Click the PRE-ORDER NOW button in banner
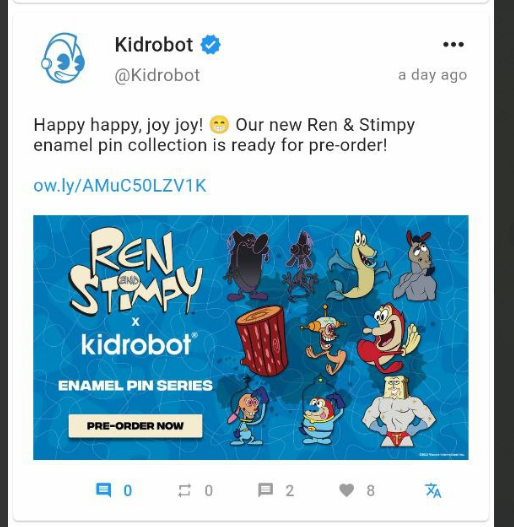 pyautogui.click(x=135, y=426)
